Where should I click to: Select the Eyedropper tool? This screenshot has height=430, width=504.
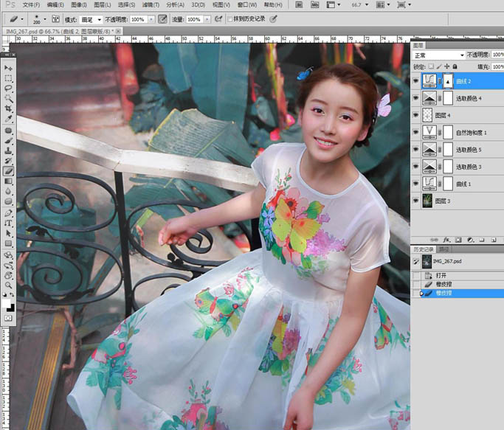click(8, 119)
